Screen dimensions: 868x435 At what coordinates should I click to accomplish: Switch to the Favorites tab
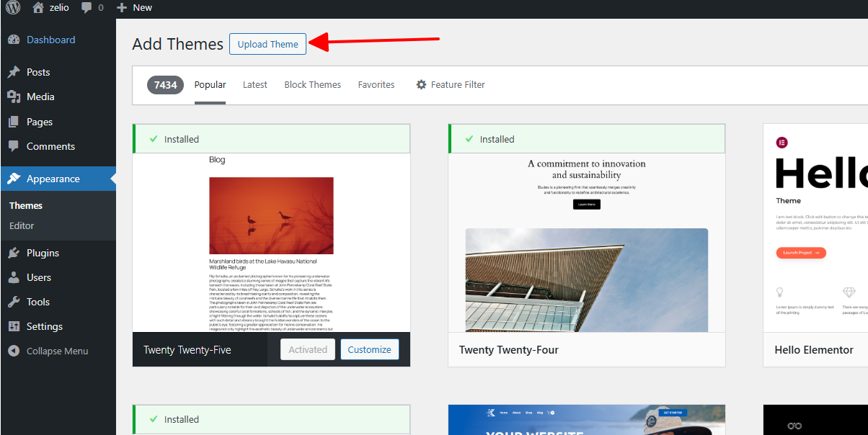point(376,84)
